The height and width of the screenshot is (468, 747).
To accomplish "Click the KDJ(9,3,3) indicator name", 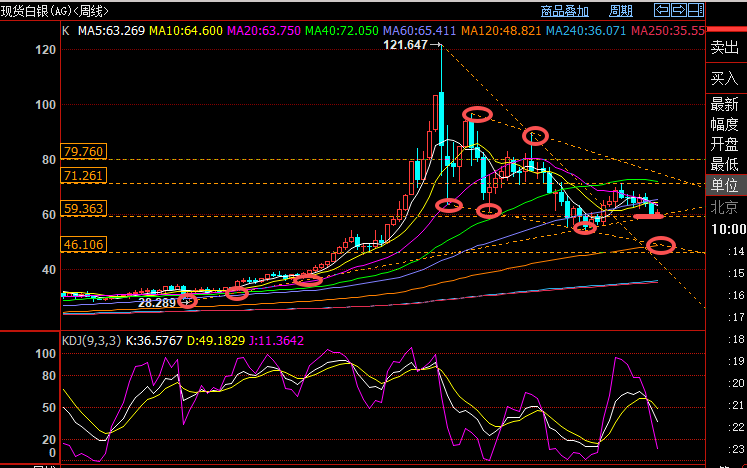I will pyautogui.click(x=91, y=341).
